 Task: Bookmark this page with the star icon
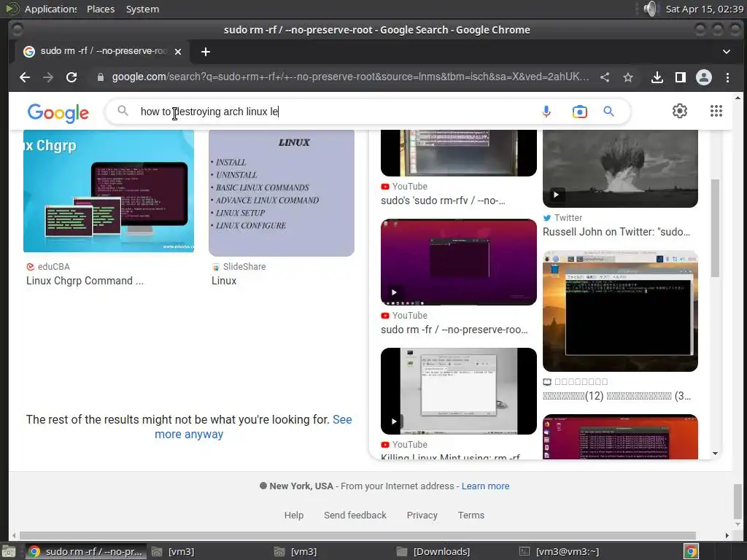(x=628, y=77)
